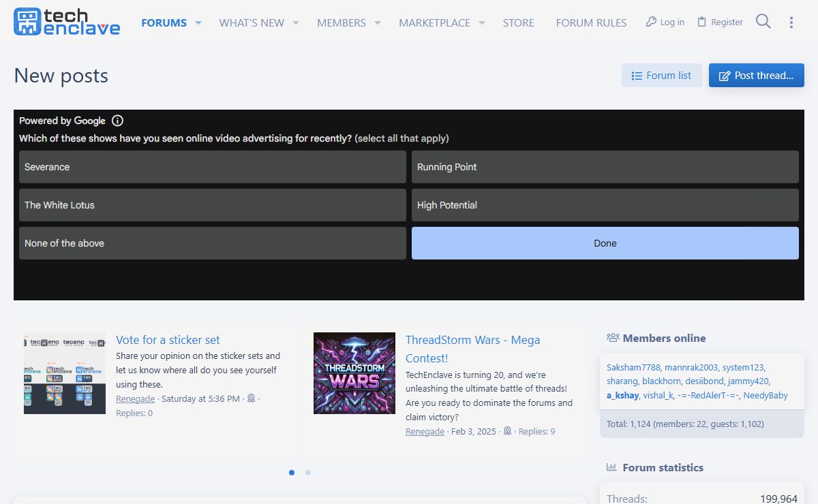Expand the What's New dropdown arrow
Image resolution: width=818 pixels, height=504 pixels.
[x=296, y=22]
